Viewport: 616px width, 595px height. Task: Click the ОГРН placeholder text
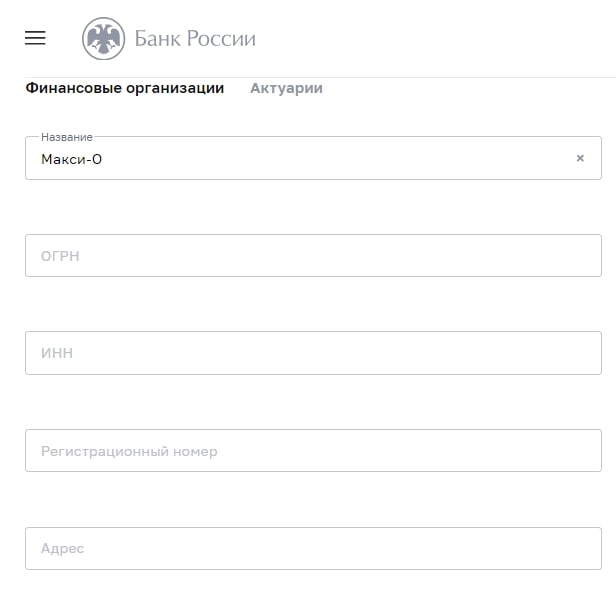click(x=60, y=256)
